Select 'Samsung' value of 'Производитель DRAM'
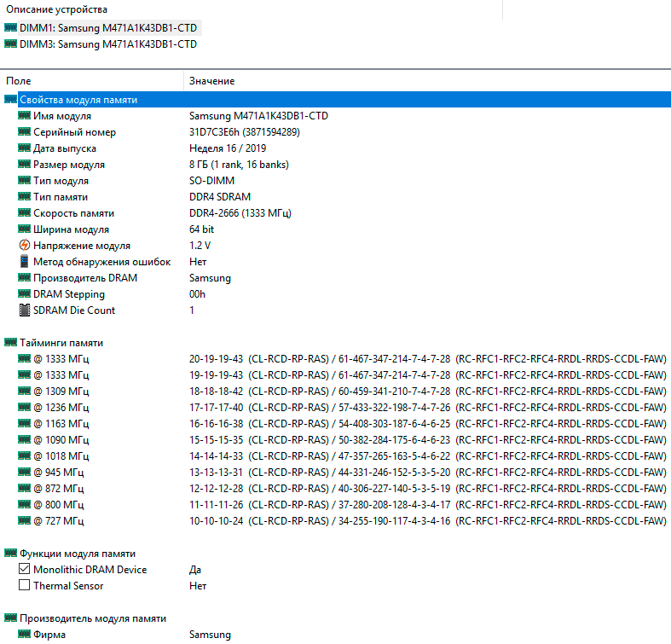This screenshot has height=644, width=671. [210, 278]
